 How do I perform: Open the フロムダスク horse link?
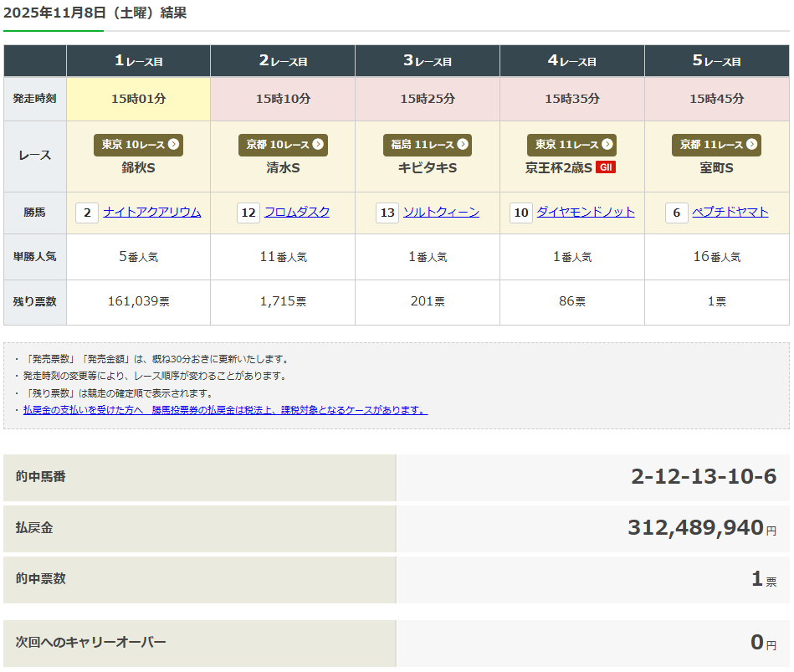(x=297, y=213)
